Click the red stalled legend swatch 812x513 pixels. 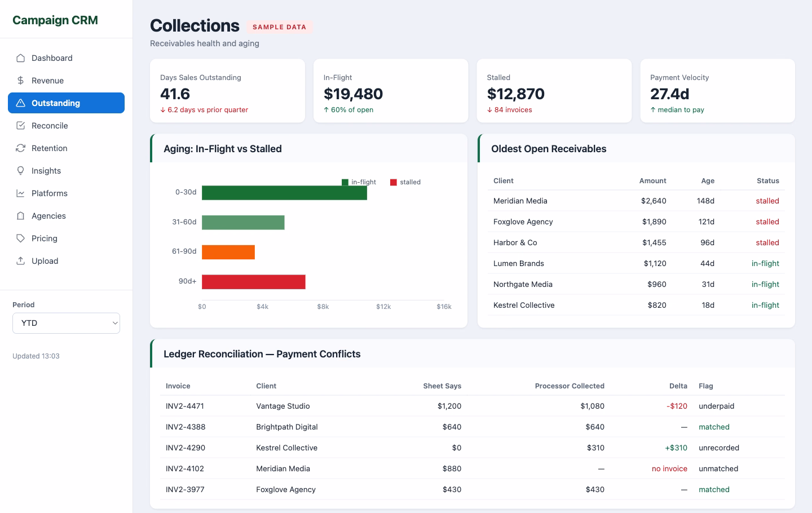pyautogui.click(x=394, y=182)
